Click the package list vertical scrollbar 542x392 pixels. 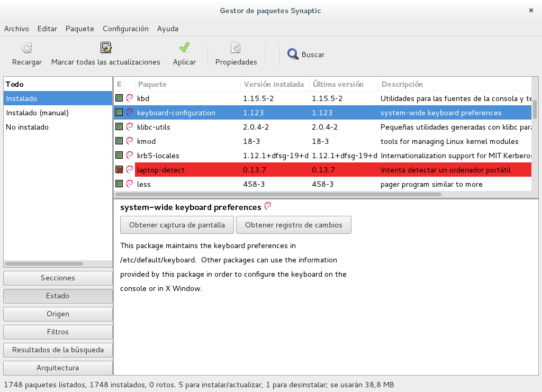coord(535,110)
